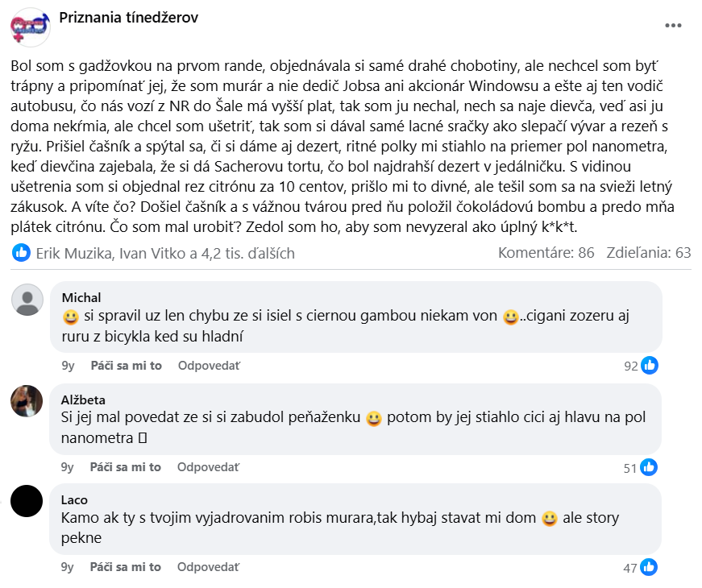Click the Priznania tínedžerov page logo
This screenshot has width=702, height=588.
[30, 27]
